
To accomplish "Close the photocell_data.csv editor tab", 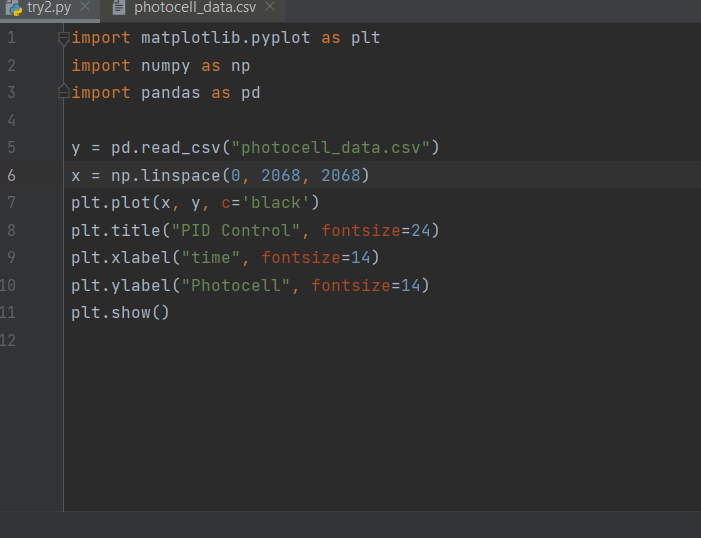I will (x=270, y=7).
